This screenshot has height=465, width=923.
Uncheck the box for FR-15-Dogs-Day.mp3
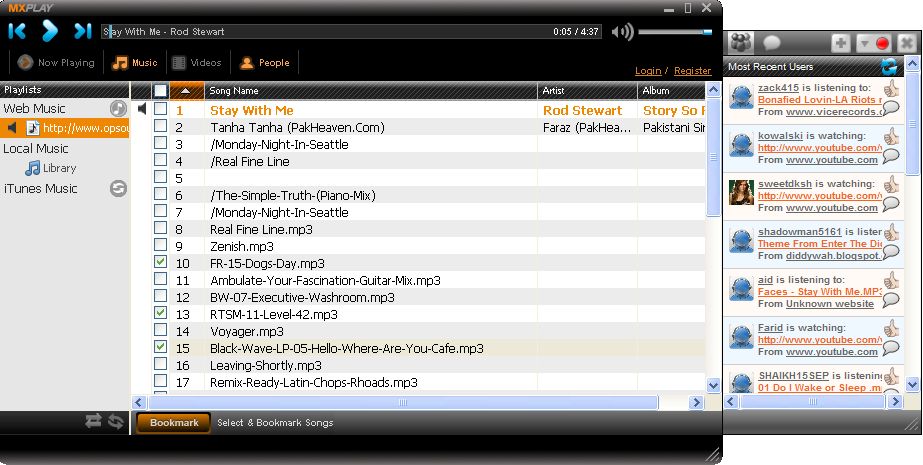160,261
